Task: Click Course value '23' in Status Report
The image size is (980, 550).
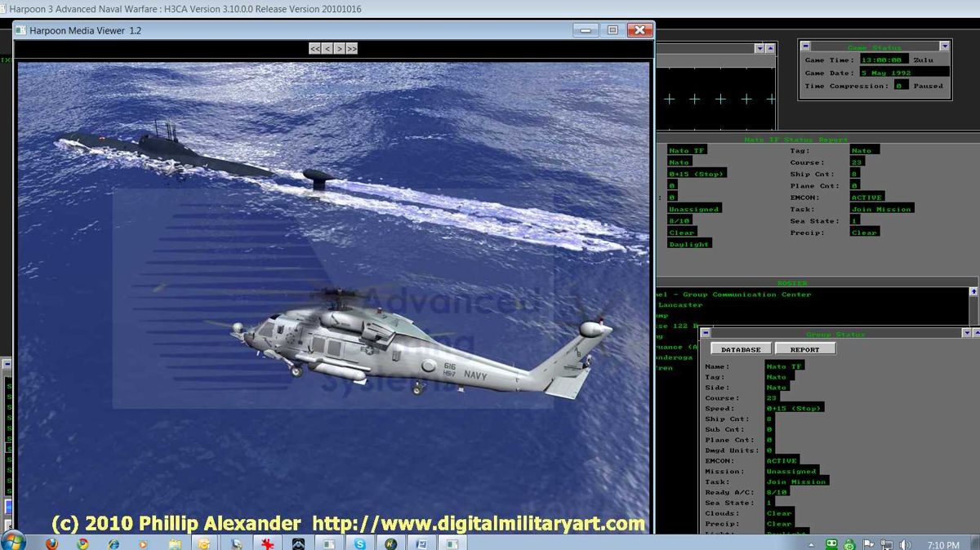Action: click(857, 162)
